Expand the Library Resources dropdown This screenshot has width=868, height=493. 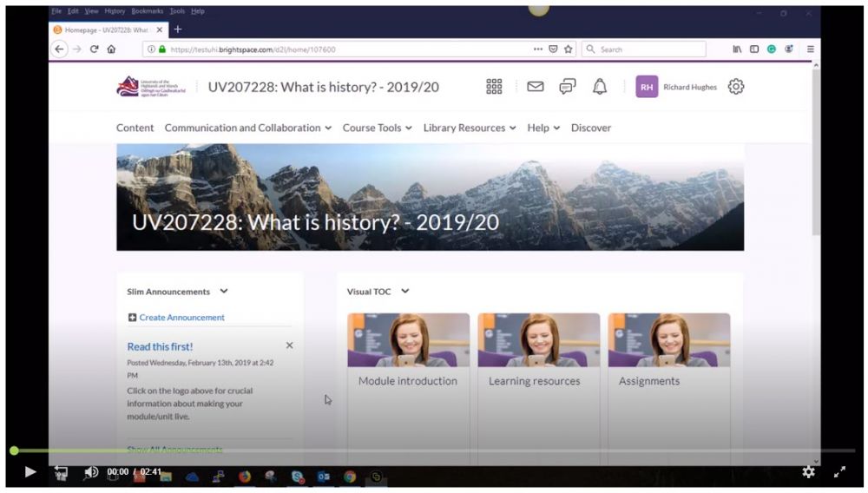[x=470, y=128]
